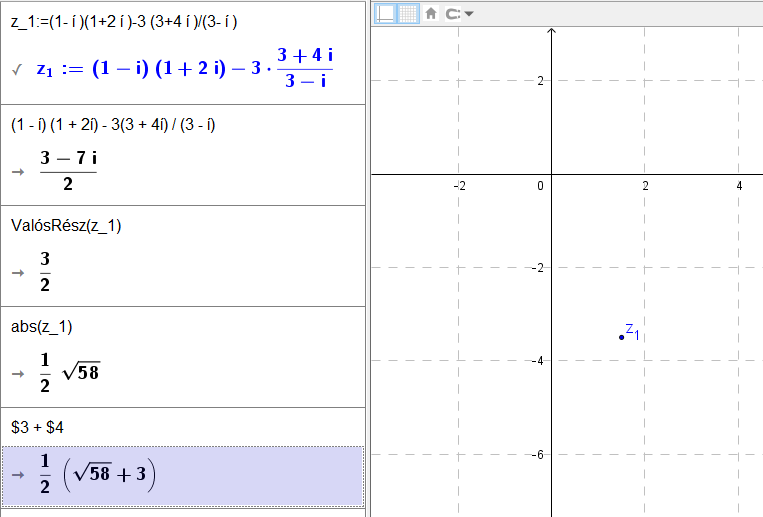Click the arrow icon before 3−7i over 2

point(18,172)
